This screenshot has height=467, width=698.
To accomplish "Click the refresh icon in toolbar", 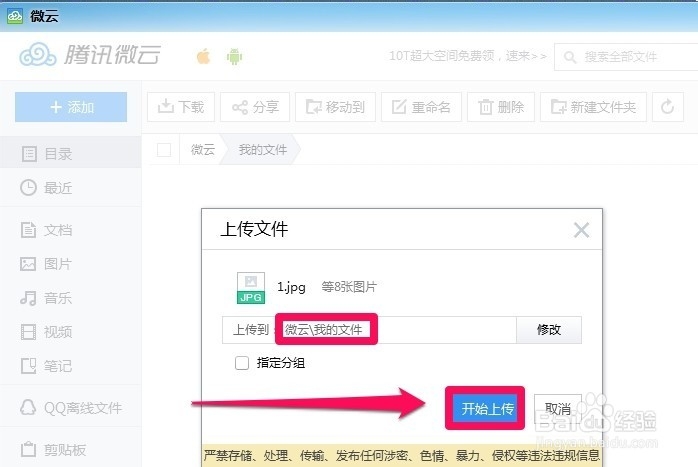I will [x=668, y=107].
